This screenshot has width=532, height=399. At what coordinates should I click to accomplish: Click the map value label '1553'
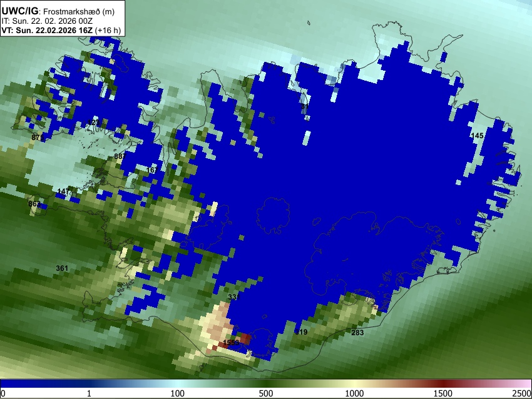click(x=231, y=342)
